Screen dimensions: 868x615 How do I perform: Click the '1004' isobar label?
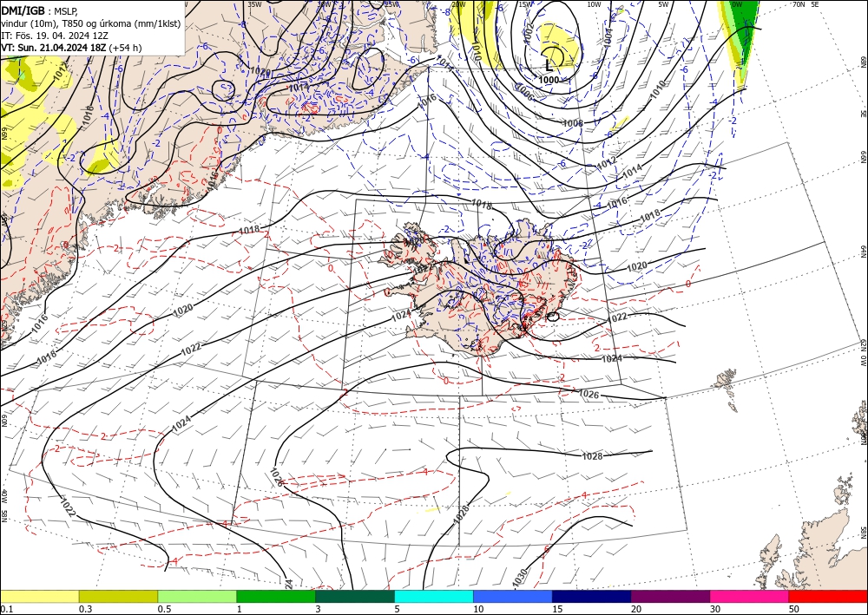(608, 37)
